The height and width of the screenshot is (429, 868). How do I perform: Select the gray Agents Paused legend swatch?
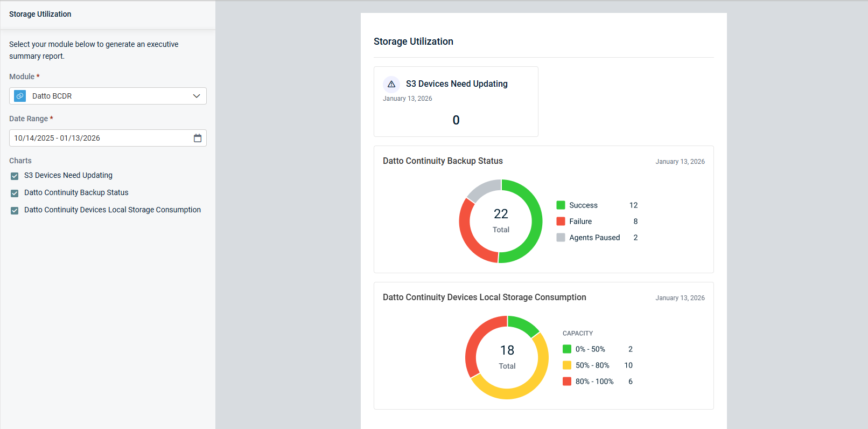click(x=561, y=238)
